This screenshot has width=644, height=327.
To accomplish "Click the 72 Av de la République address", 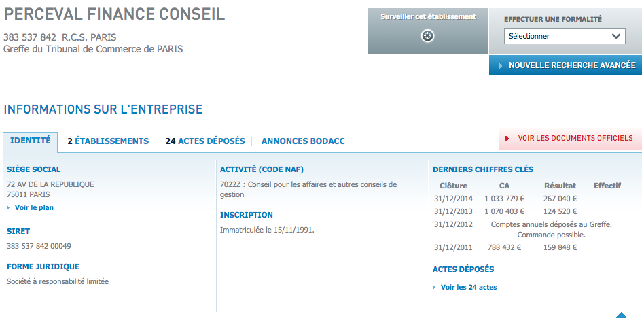I will point(50,184).
